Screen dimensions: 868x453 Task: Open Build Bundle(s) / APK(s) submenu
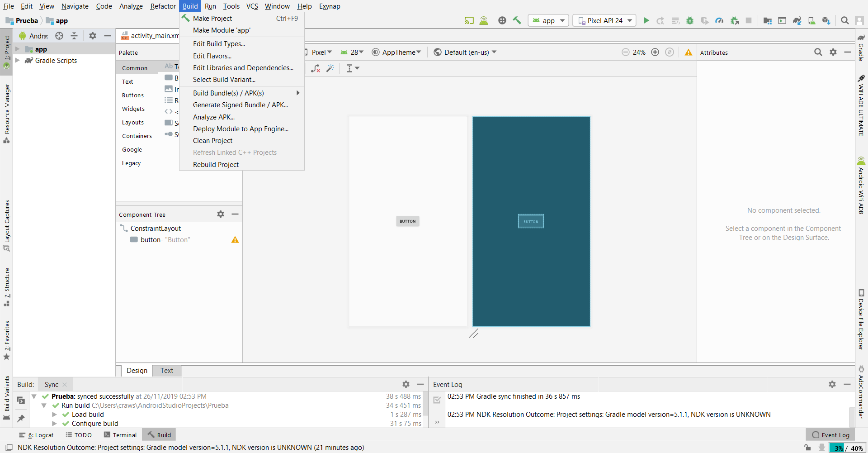click(x=242, y=93)
